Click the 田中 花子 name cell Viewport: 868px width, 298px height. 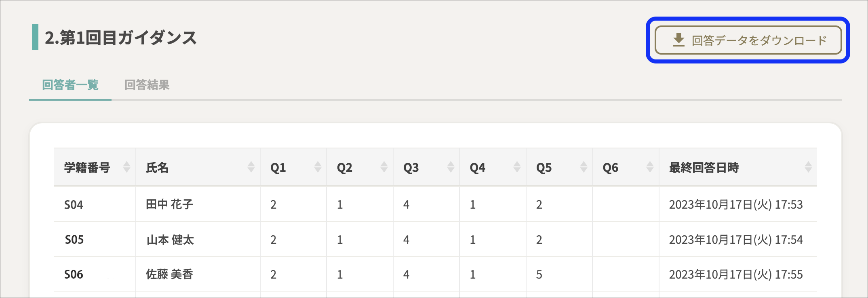pos(198,205)
